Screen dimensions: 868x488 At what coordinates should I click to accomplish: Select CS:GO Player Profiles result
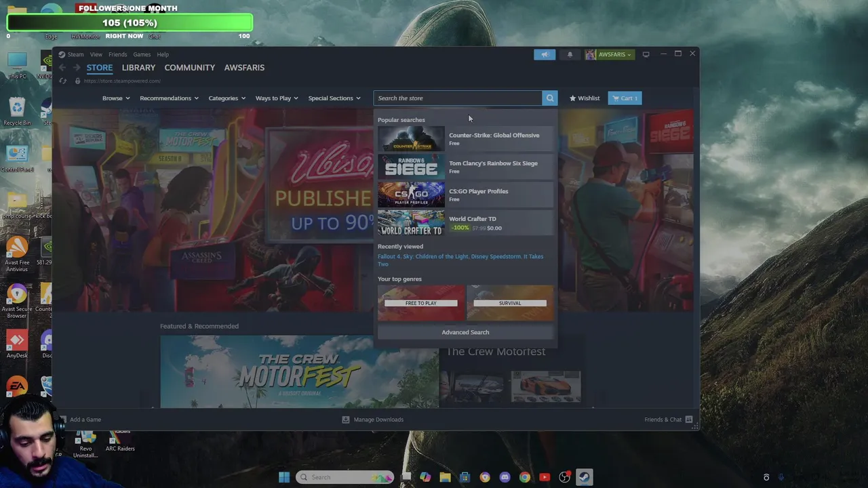(x=465, y=195)
